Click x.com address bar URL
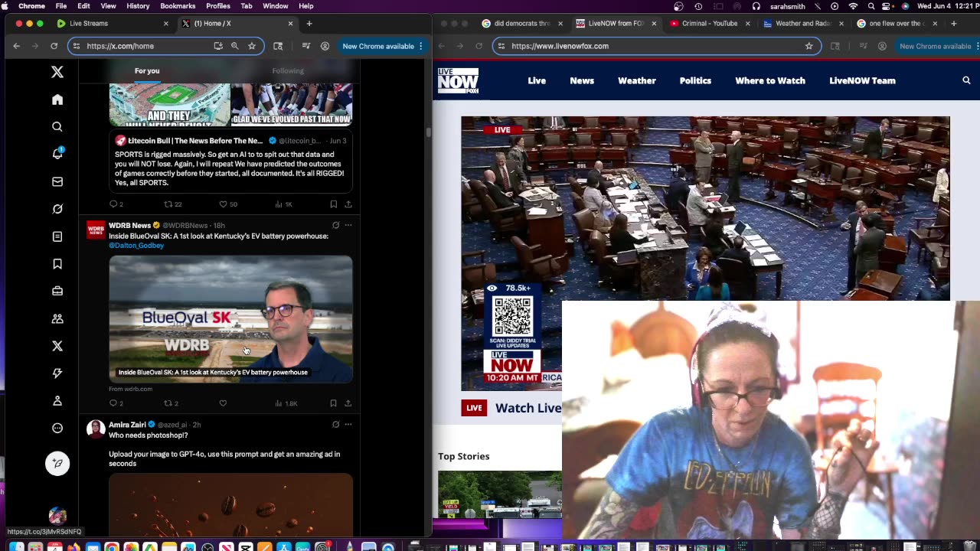 pyautogui.click(x=120, y=46)
